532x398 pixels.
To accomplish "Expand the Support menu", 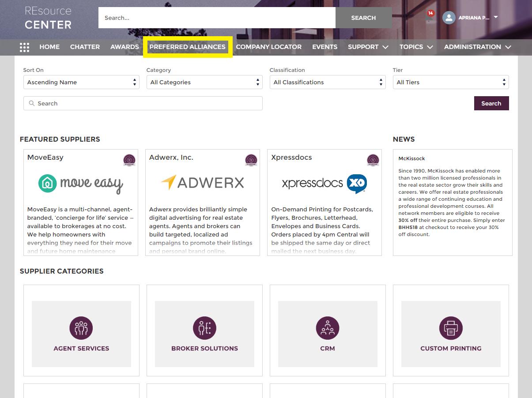I will click(368, 47).
